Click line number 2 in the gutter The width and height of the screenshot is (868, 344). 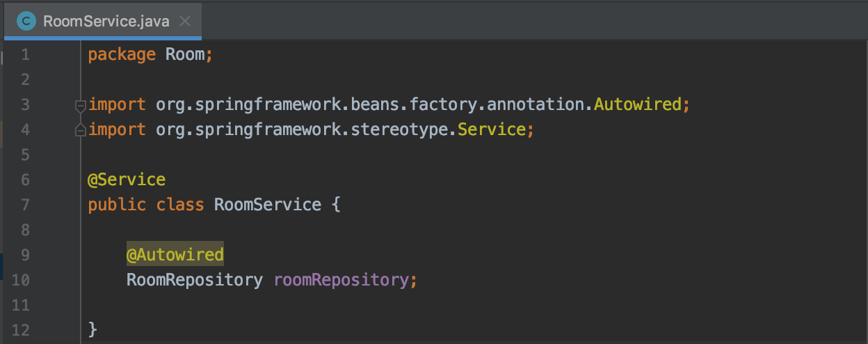[25, 79]
